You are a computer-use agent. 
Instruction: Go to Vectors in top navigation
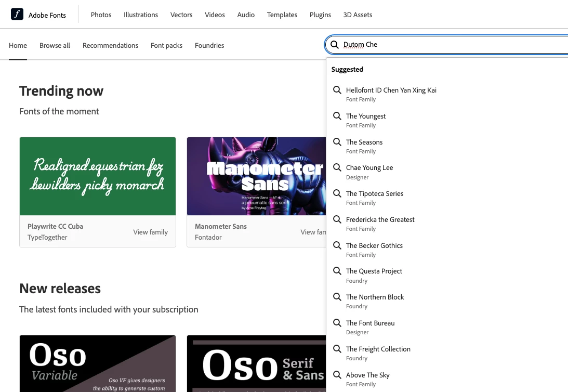pos(181,15)
